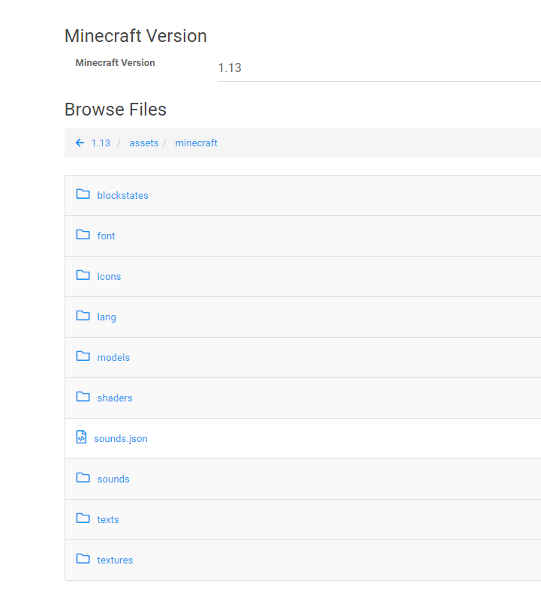This screenshot has height=589, width=541.
Task: Open the sounds.json file link
Action: coord(121,438)
